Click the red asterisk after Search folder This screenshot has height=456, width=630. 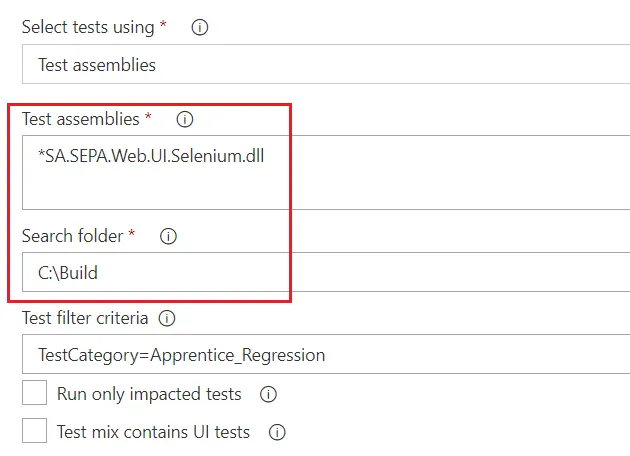click(131, 236)
